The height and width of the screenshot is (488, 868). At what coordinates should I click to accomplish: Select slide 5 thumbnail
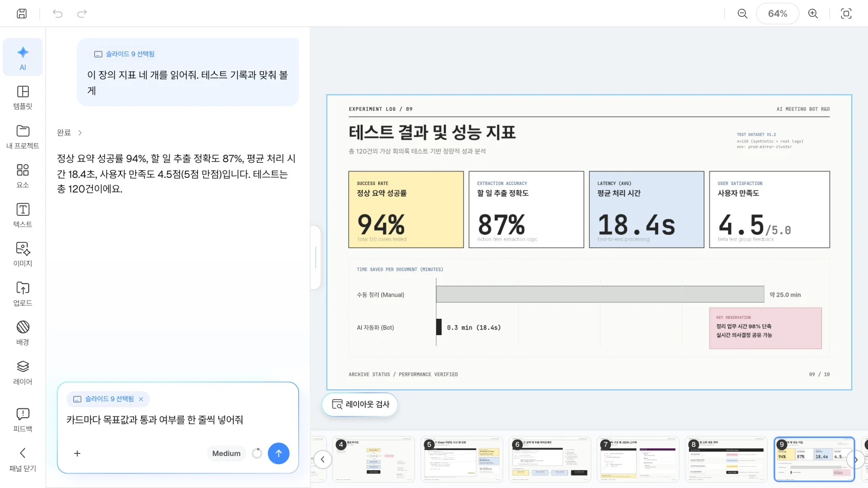[x=462, y=459]
